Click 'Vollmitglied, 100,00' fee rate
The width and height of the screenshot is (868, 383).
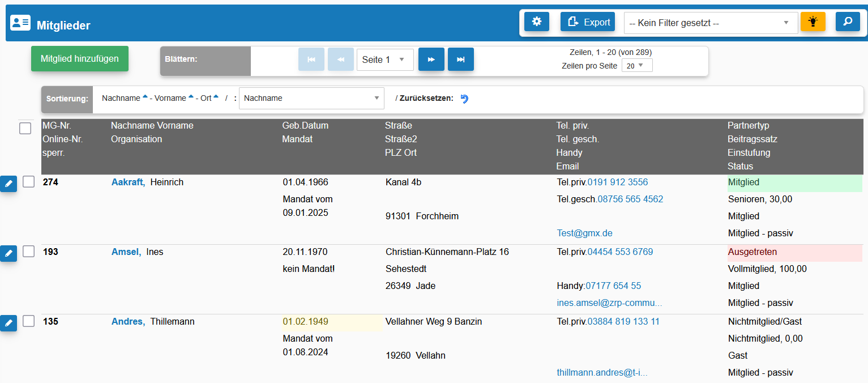(767, 269)
